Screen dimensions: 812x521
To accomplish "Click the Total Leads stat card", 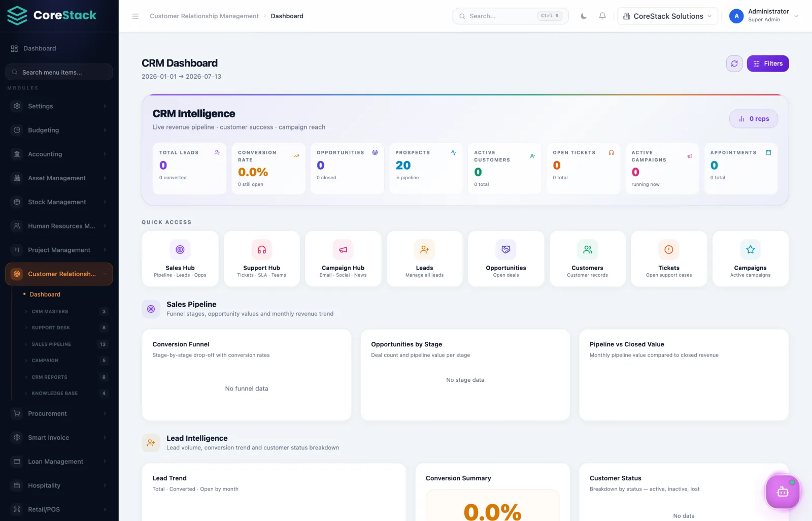I will coord(190,169).
